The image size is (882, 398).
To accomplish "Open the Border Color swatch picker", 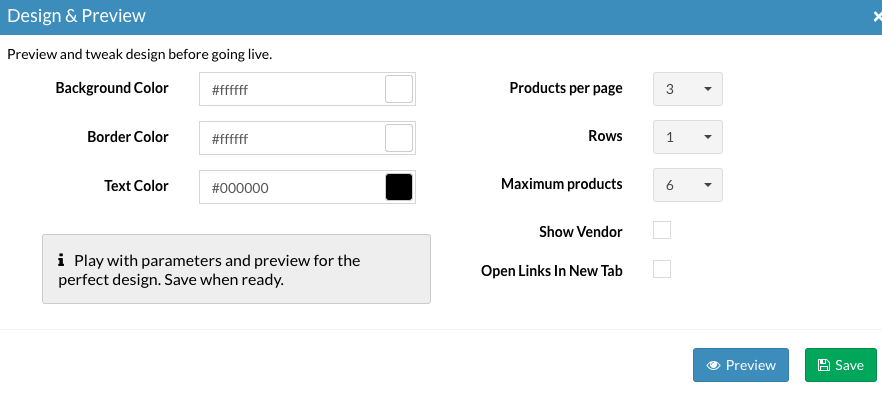I will point(399,138).
